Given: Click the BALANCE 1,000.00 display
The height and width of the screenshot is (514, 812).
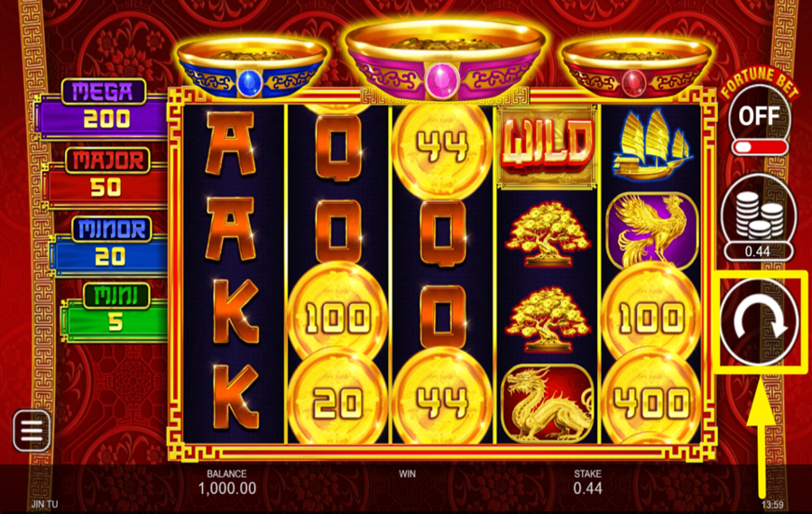Looking at the screenshot, I should 226,482.
